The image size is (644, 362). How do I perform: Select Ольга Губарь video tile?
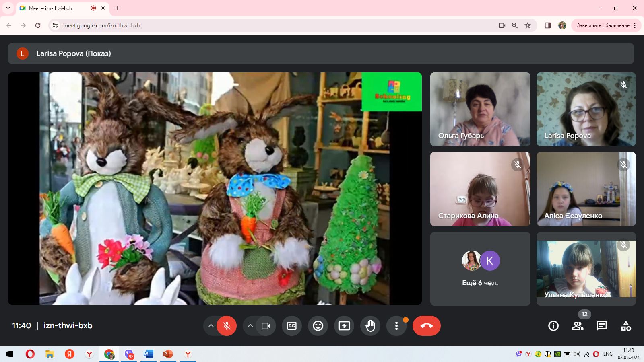pyautogui.click(x=480, y=109)
